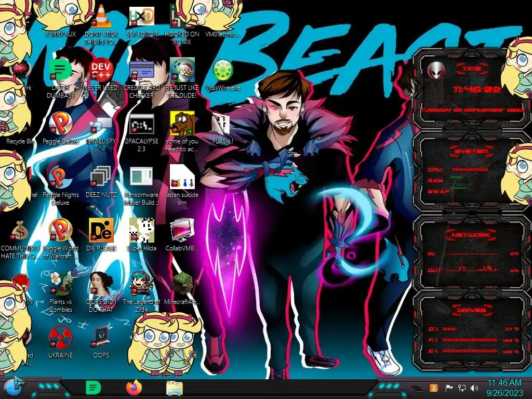This screenshot has height=399, width=532.
Task: Click network IN graph line
Action: pos(472,254)
